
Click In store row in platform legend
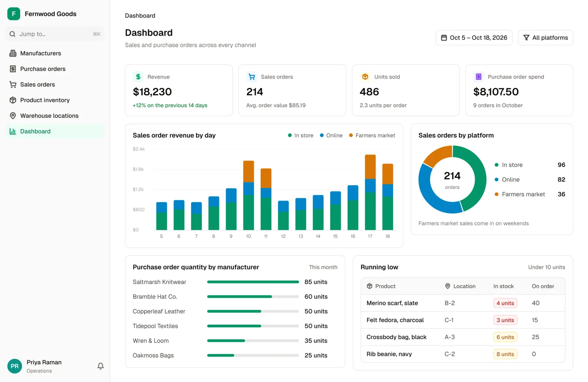pos(530,165)
